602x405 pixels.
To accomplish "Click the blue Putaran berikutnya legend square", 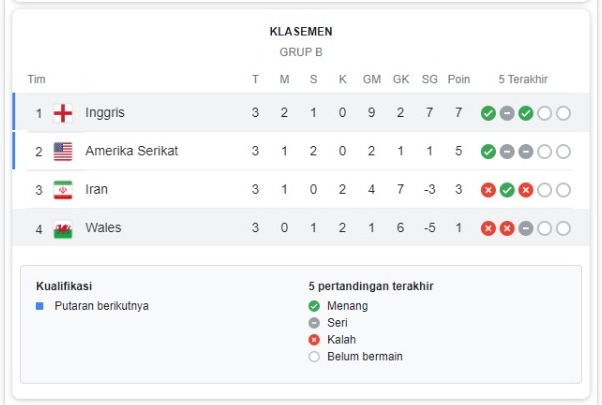I will click(x=40, y=306).
